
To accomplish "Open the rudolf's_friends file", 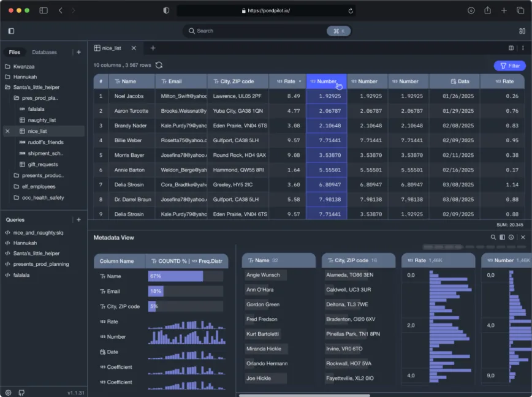I will (x=42, y=142).
